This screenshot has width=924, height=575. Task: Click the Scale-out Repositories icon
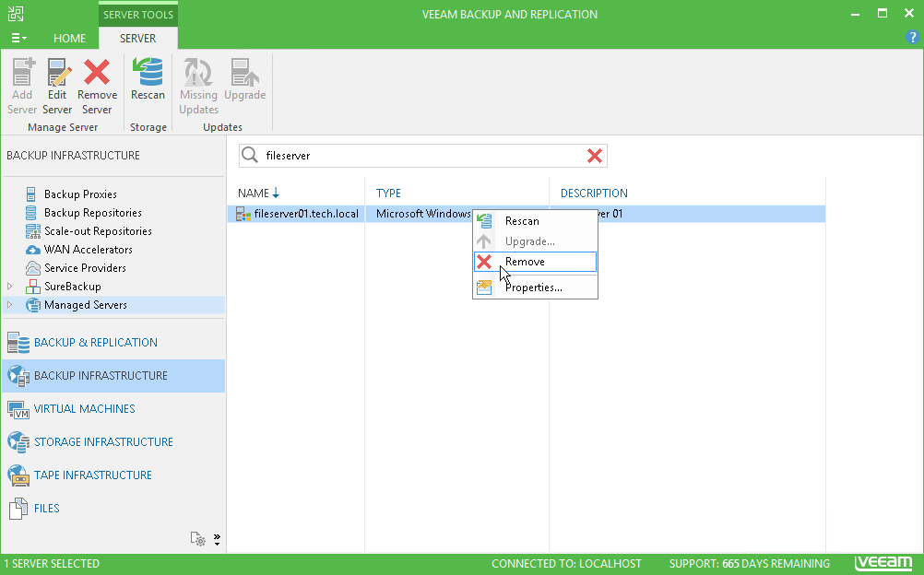(x=33, y=231)
